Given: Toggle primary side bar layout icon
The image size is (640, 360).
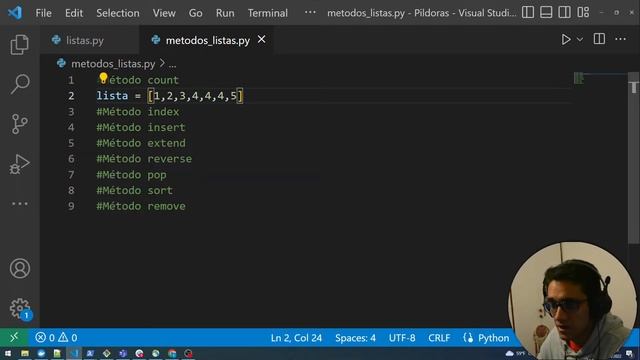Looking at the screenshot, I should [x=528, y=12].
